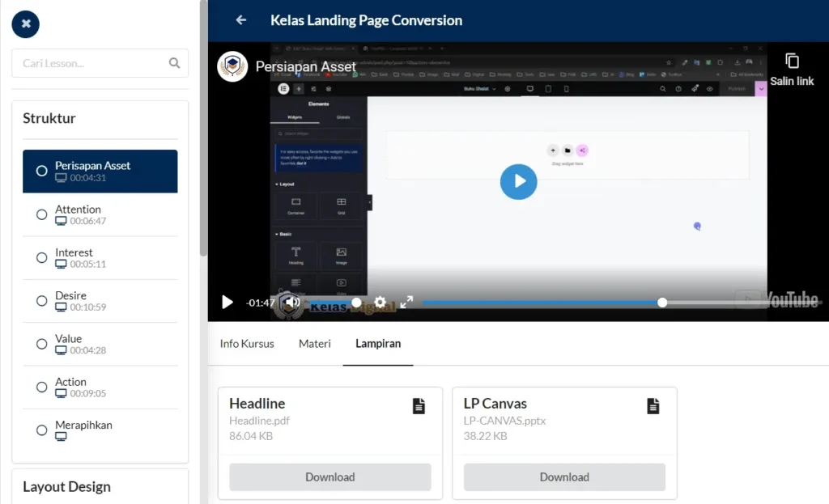Viewport: 829px width, 504px height.
Task: Open the YouTube logo on the video
Action: pyautogui.click(x=777, y=299)
